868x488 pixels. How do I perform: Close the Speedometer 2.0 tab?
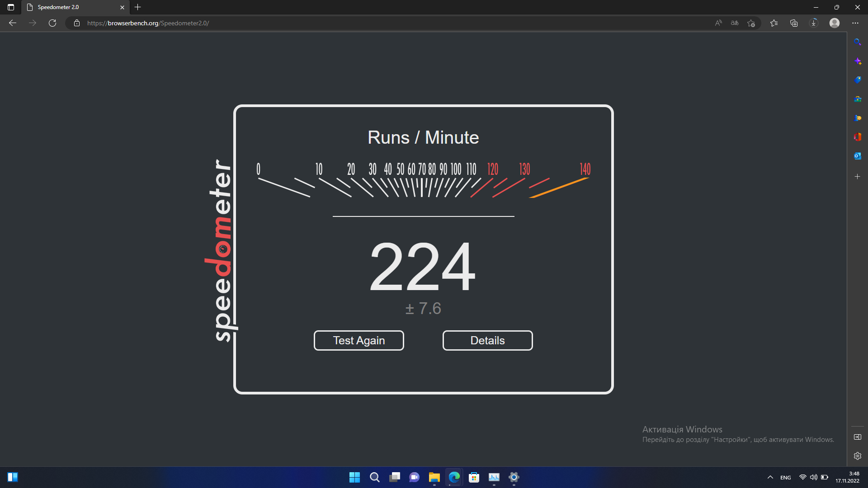122,7
